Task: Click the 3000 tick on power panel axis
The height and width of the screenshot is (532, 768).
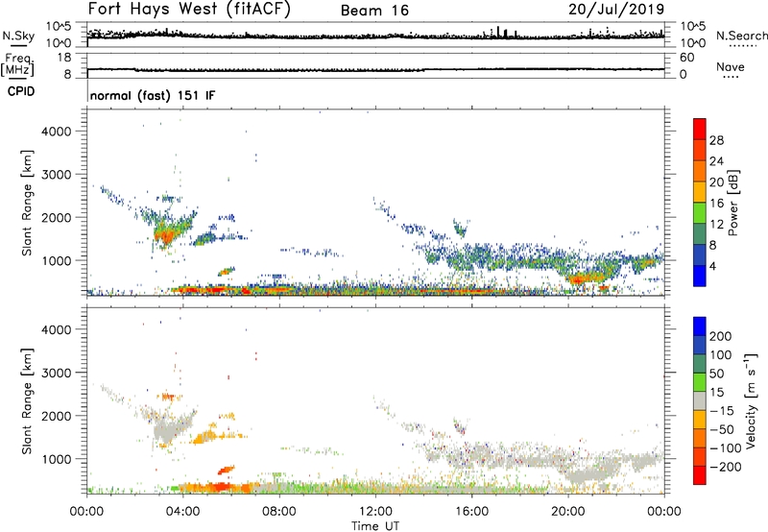Action: point(57,175)
